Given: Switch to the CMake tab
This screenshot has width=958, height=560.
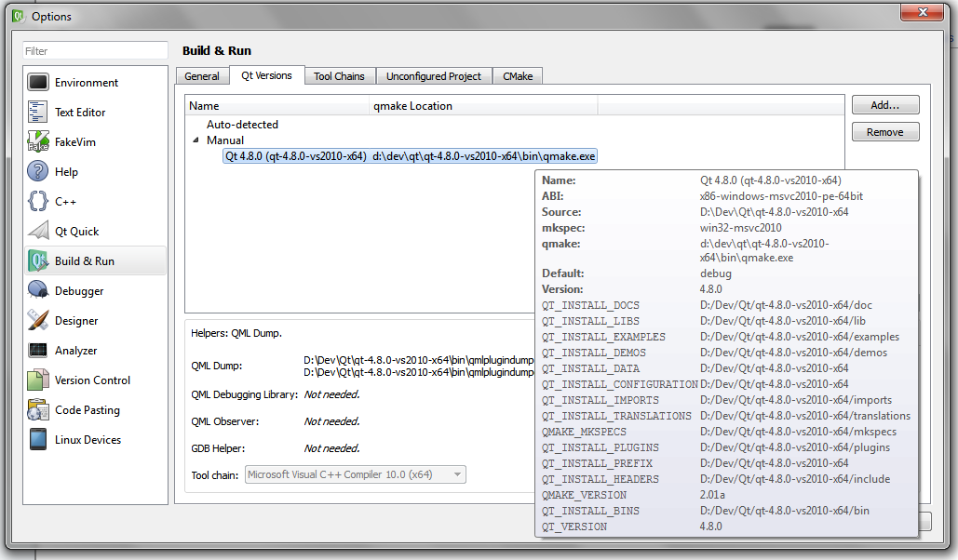Looking at the screenshot, I should 518,76.
